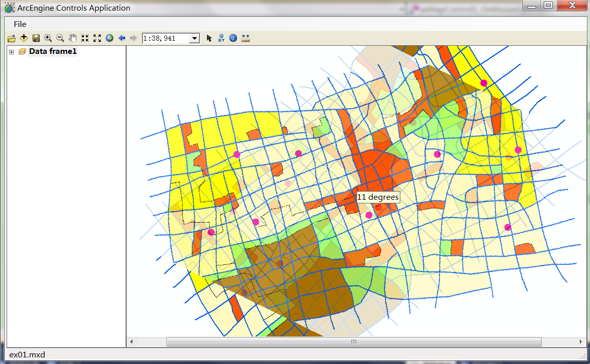Click the '11 degrees' map tooltip label

(378, 197)
